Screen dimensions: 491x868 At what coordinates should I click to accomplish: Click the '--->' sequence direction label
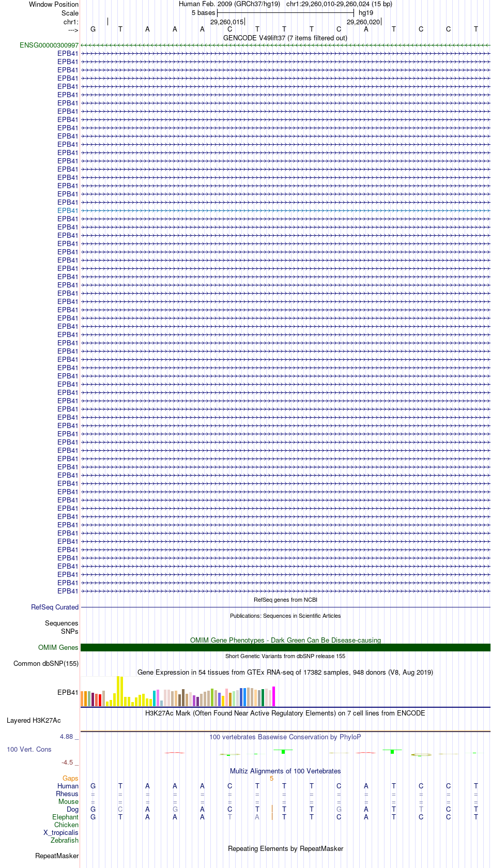click(73, 30)
